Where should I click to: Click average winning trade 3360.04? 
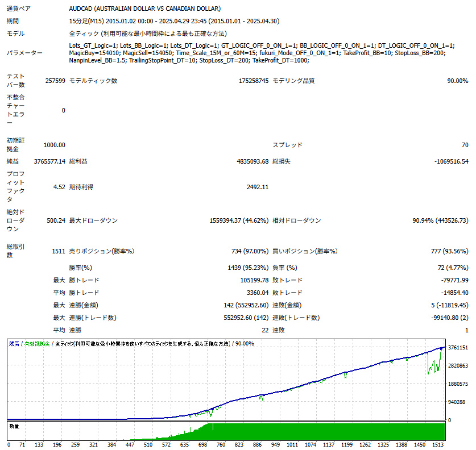[258, 293]
